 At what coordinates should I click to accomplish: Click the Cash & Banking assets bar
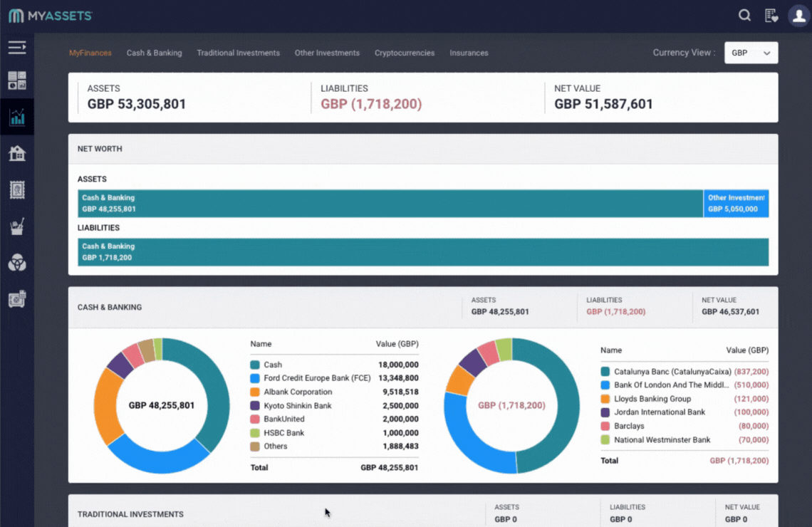pyautogui.click(x=390, y=204)
